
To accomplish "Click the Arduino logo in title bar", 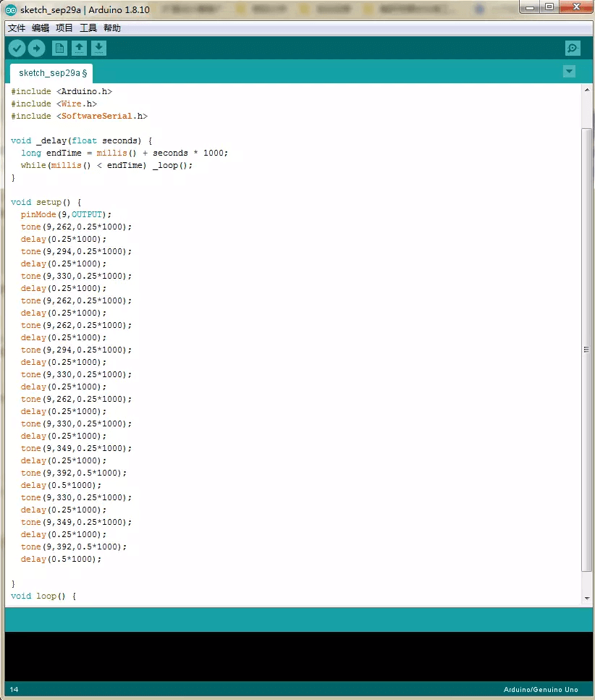I will coord(11,10).
